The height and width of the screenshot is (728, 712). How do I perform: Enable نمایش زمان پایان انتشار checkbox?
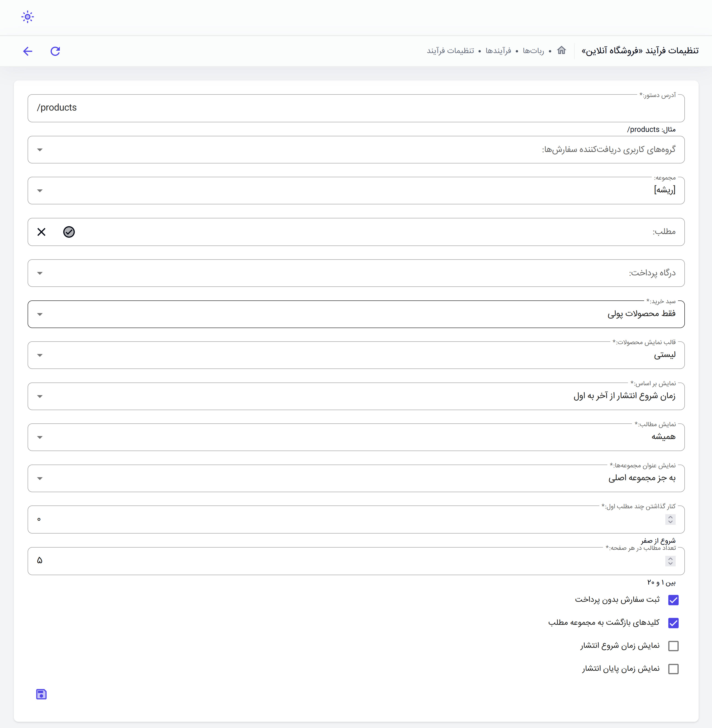coord(673,669)
